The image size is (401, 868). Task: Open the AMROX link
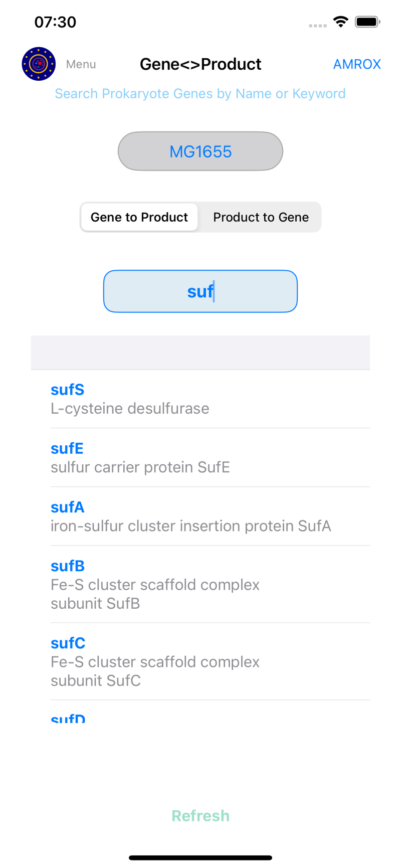point(357,64)
